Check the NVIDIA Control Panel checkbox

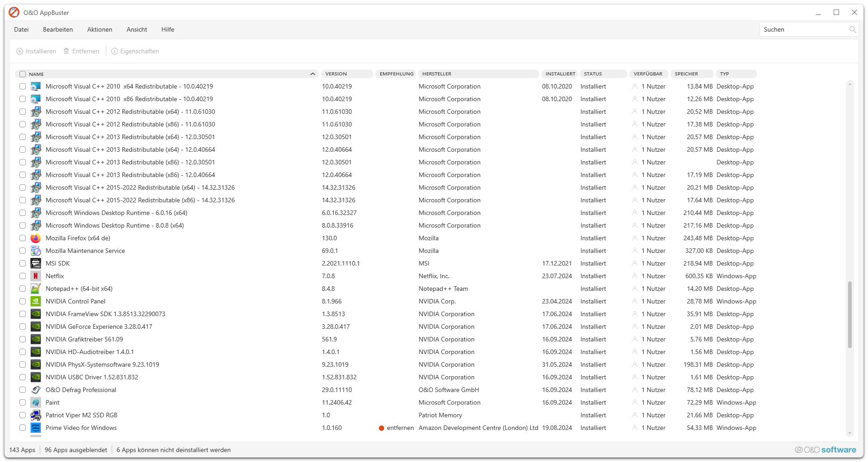pos(23,301)
